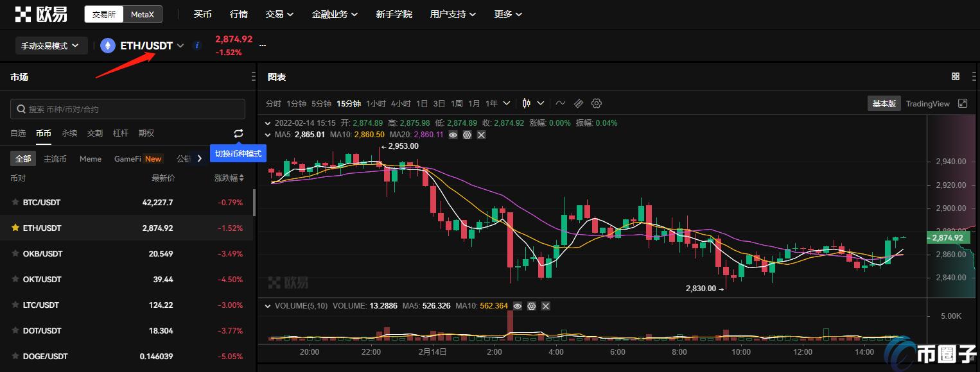
Task: Collapse the MA indicator legend
Action: tap(268, 135)
